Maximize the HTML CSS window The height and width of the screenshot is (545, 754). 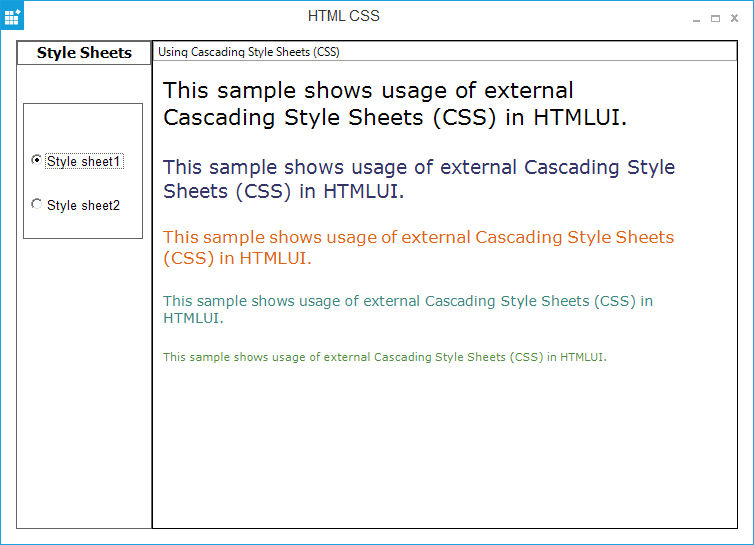pyautogui.click(x=715, y=19)
